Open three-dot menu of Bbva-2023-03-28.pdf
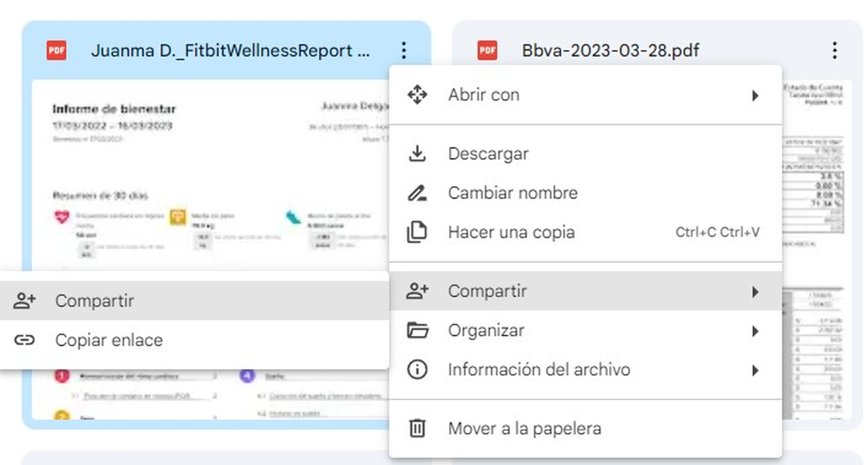The image size is (868, 465). point(834,51)
